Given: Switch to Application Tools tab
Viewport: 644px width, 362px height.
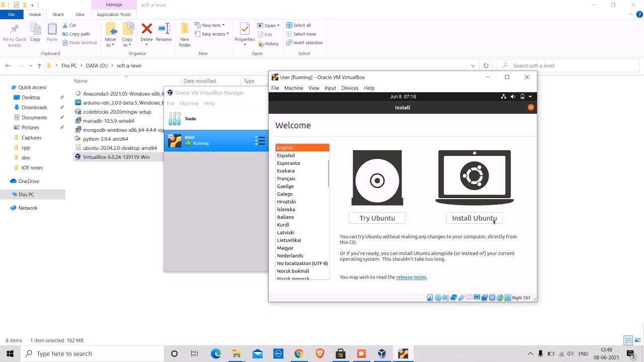Looking at the screenshot, I should coord(114,15).
